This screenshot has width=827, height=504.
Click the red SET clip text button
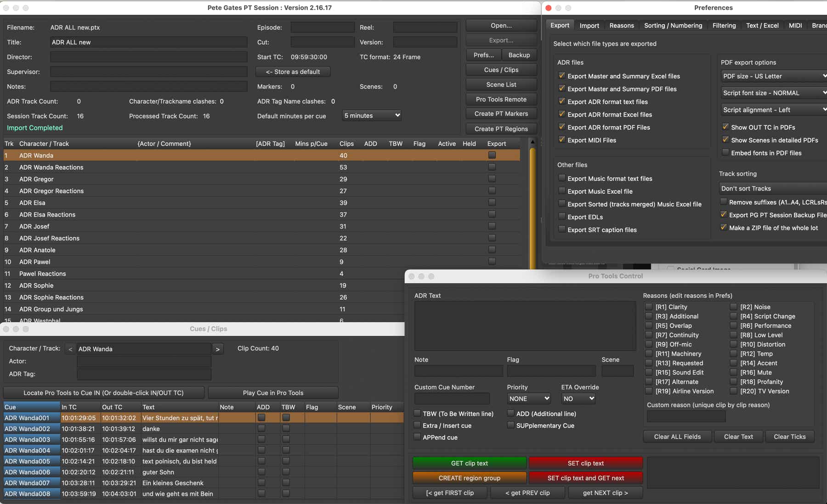point(586,463)
